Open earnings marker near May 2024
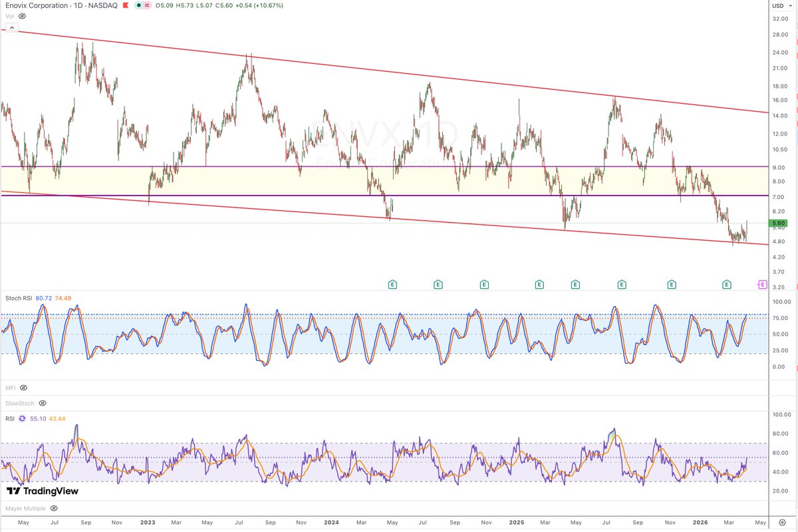The height and width of the screenshot is (532, 798). click(393, 285)
